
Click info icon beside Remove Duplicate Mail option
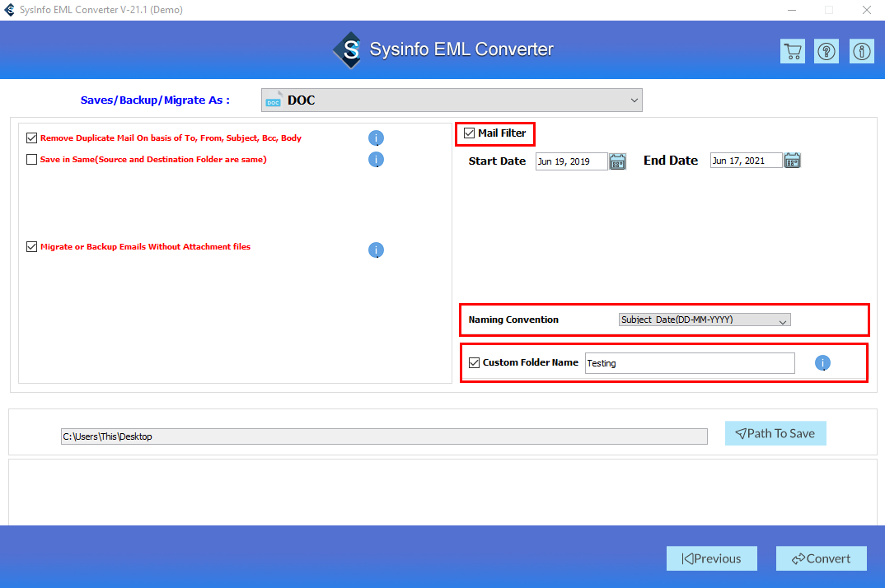coord(376,138)
